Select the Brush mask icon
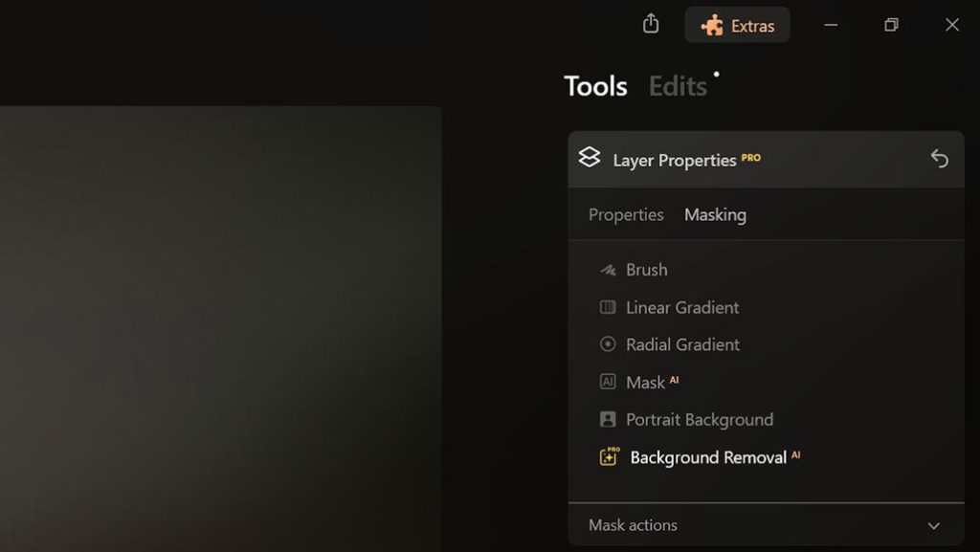980x552 pixels. coord(608,270)
